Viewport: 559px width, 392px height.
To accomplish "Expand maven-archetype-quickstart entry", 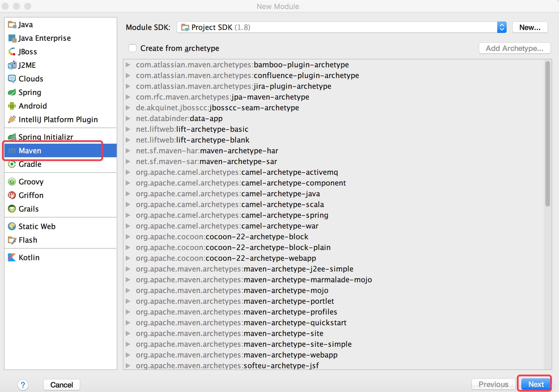I will tap(128, 323).
